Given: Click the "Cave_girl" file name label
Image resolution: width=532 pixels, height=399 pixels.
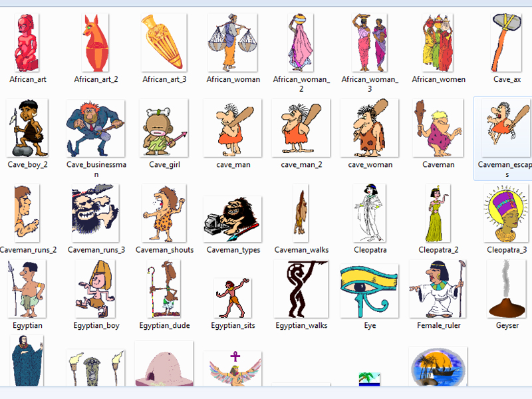Looking at the screenshot, I should (164, 165).
